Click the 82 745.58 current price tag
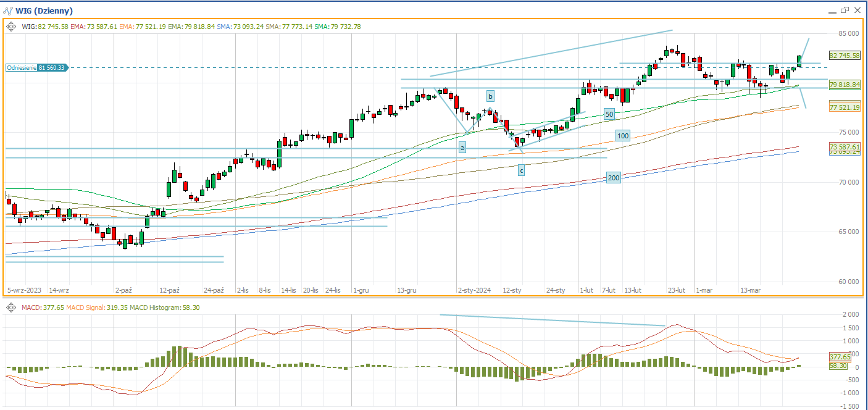868x410 pixels. tap(845, 56)
